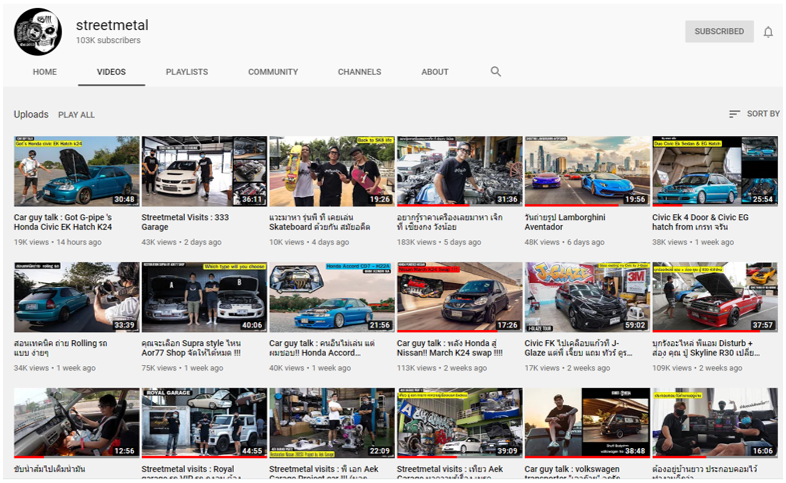Screen dimensions: 786x483
Task: Switch to the ABOUT tab
Action: click(x=435, y=72)
